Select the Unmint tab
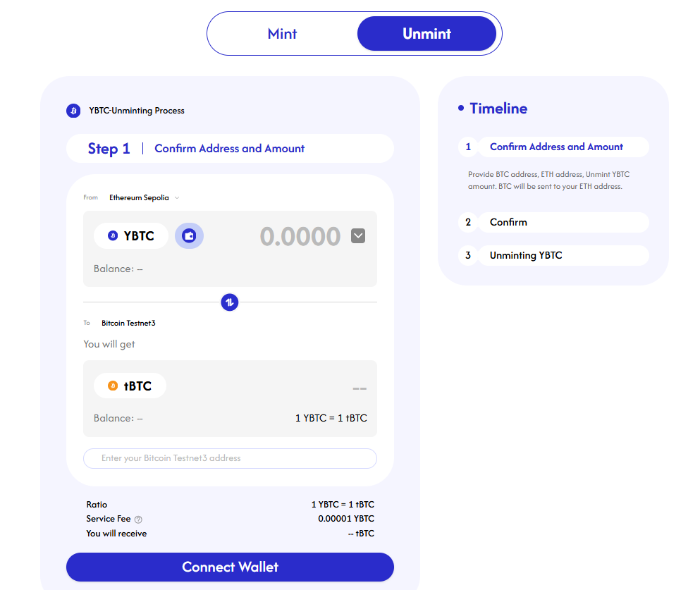 click(426, 33)
